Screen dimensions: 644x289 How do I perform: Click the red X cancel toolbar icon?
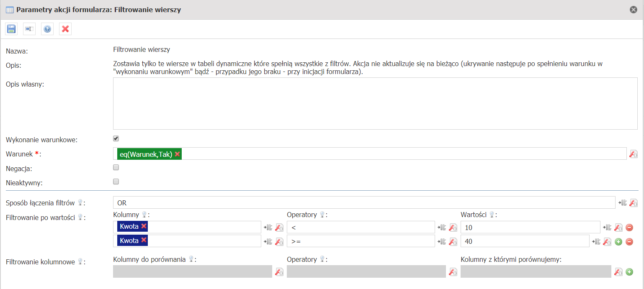pyautogui.click(x=65, y=29)
